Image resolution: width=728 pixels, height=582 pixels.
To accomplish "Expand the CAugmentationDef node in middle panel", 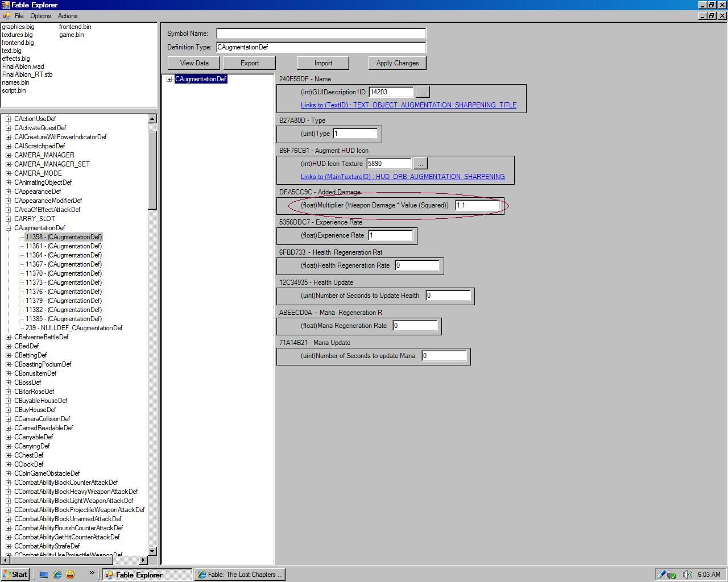I will [x=169, y=79].
